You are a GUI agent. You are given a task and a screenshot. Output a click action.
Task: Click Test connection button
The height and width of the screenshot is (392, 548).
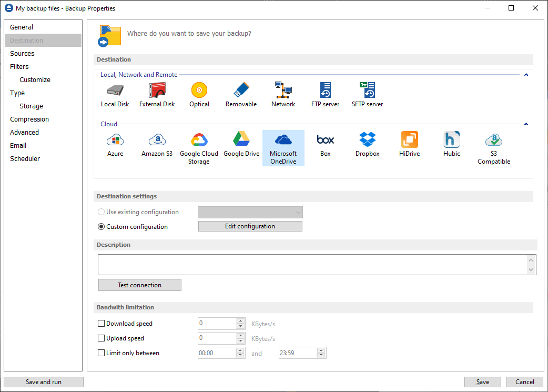140,285
